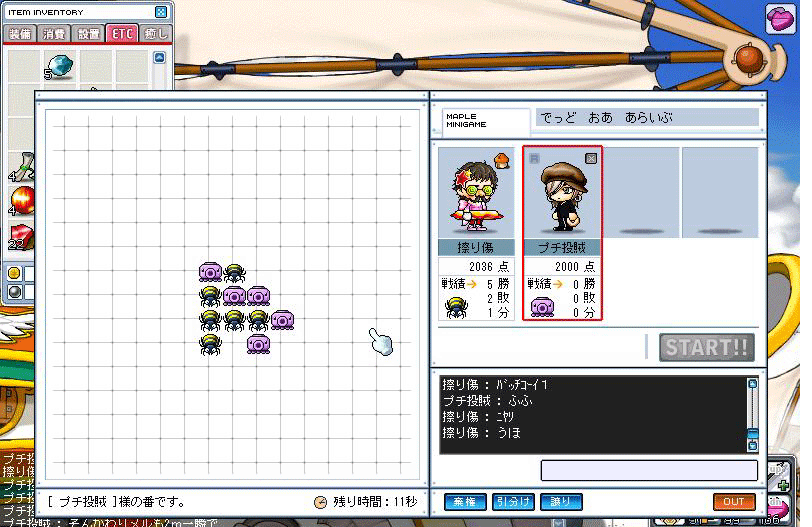Click chat line 擦り傷：うほ
The height and width of the screenshot is (527, 812).
[x=482, y=433]
